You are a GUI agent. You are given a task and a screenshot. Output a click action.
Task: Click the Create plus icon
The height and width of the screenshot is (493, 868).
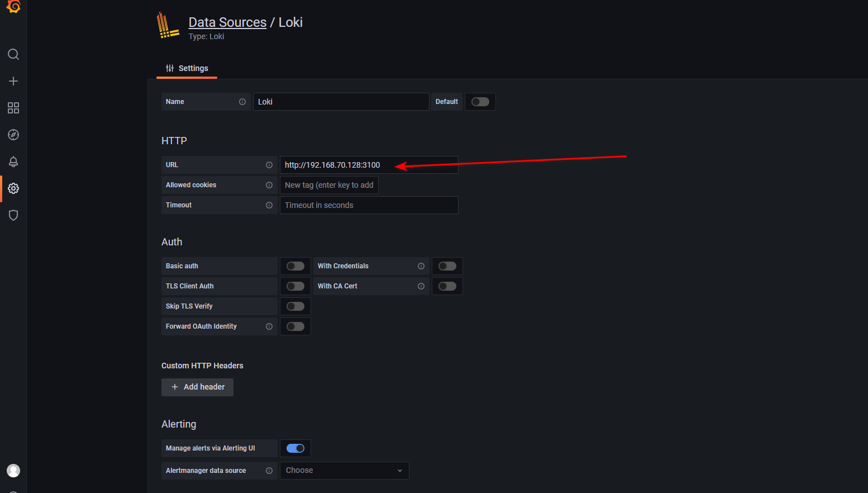click(13, 81)
